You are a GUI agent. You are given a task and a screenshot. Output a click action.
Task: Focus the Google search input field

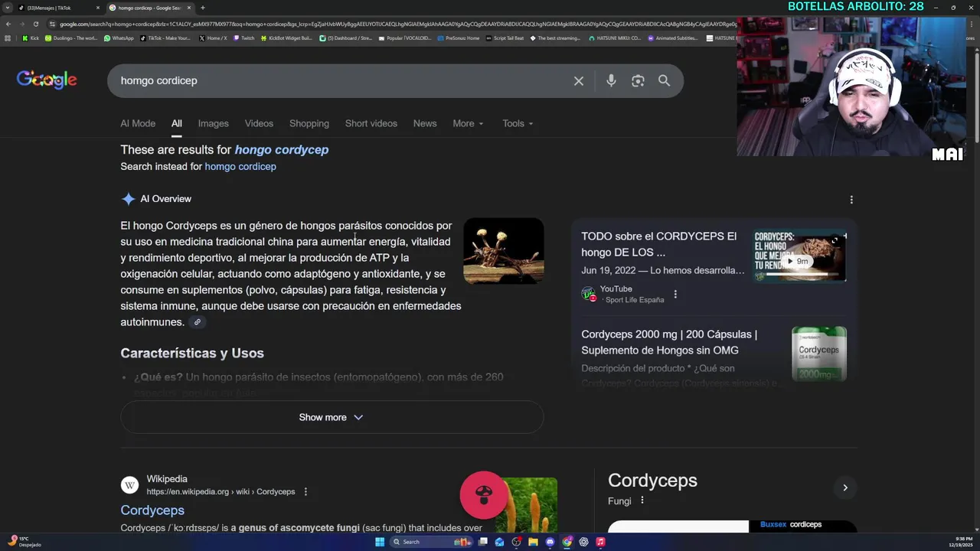[341, 80]
